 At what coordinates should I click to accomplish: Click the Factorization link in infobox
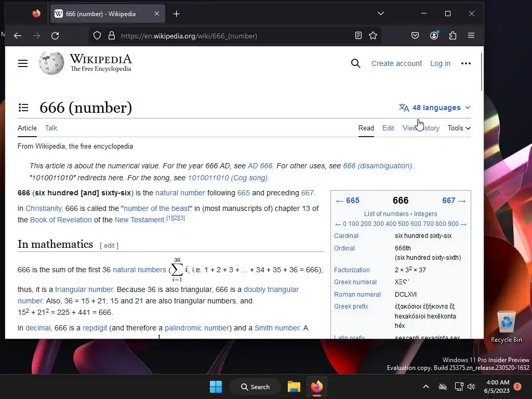(352, 270)
